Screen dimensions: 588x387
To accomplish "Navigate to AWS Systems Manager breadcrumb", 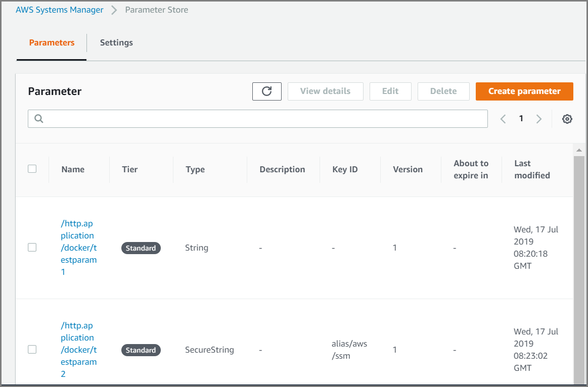I will [60, 10].
